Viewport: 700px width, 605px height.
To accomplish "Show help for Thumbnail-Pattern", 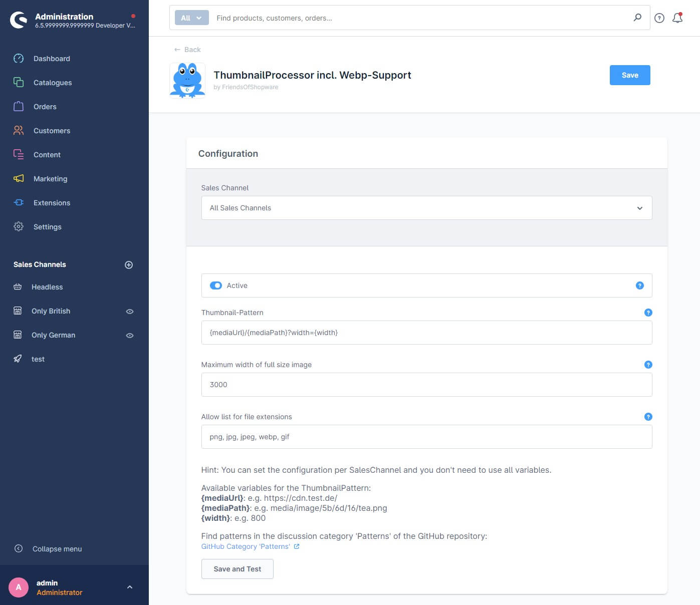I will (x=648, y=313).
